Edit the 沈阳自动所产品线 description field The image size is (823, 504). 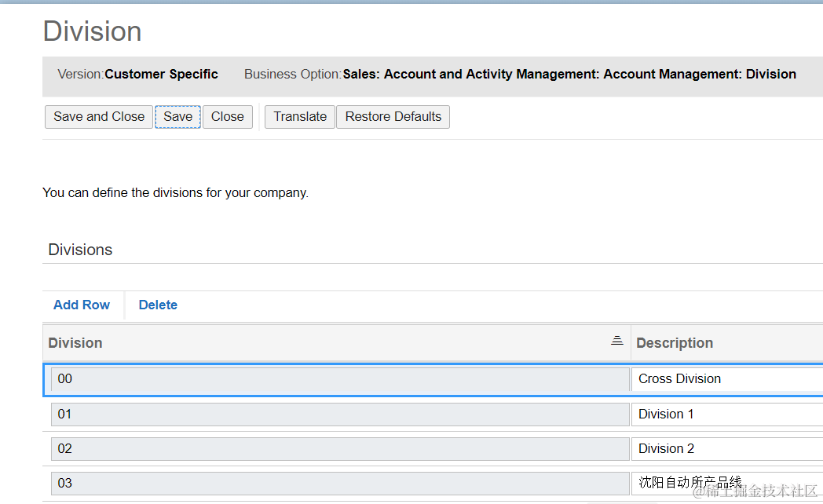click(726, 483)
